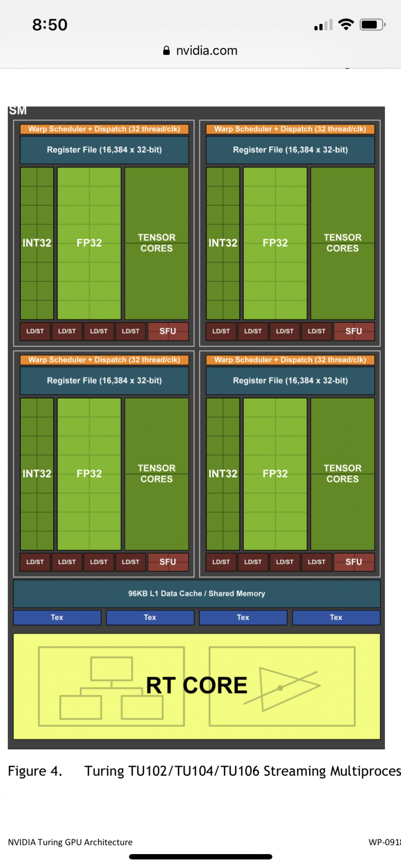Tap the lock icon beside nvidia.com

click(166, 51)
